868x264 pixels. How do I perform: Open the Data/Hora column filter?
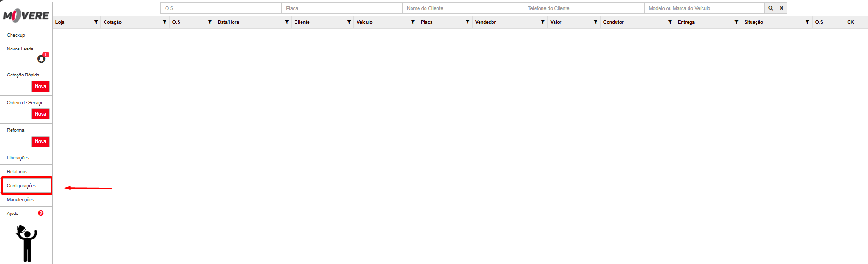tap(287, 22)
